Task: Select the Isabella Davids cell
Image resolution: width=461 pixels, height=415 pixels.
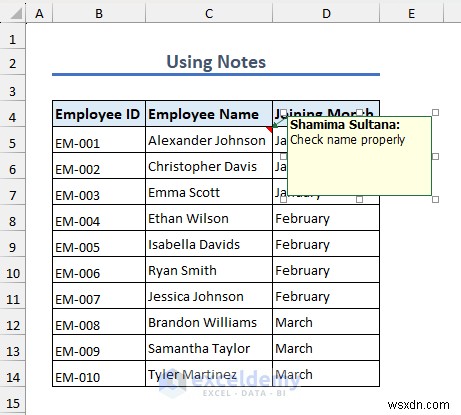Action: pyautogui.click(x=209, y=244)
